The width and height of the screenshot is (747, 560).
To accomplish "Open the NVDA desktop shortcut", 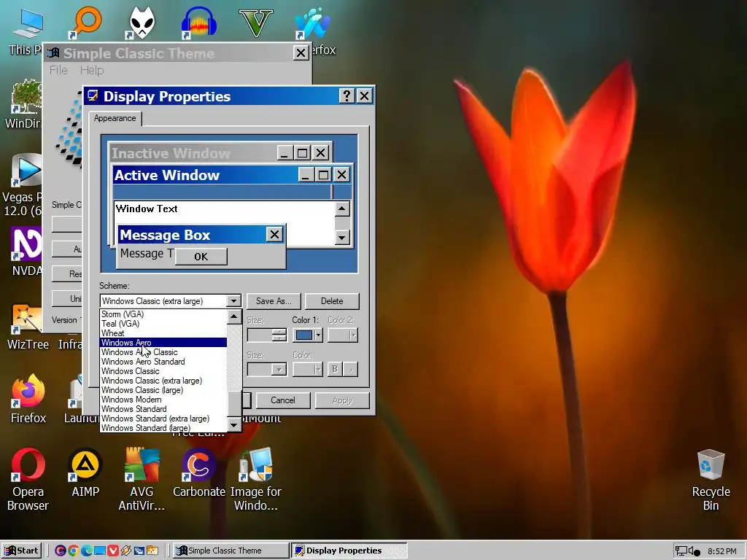I will point(26,244).
